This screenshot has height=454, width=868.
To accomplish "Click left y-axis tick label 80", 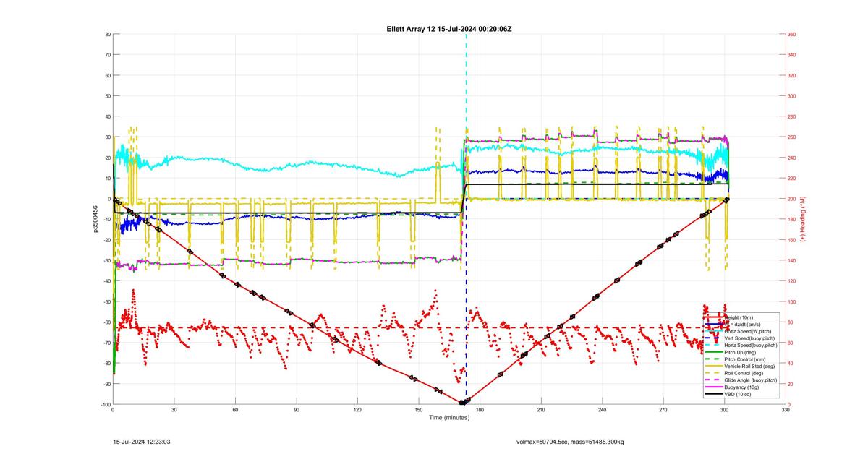I will pos(107,34).
